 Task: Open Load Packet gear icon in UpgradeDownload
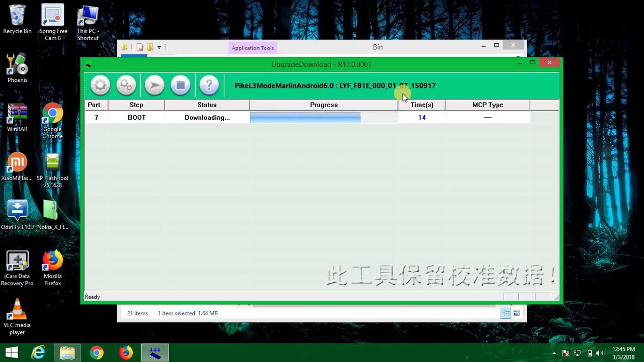(100, 85)
